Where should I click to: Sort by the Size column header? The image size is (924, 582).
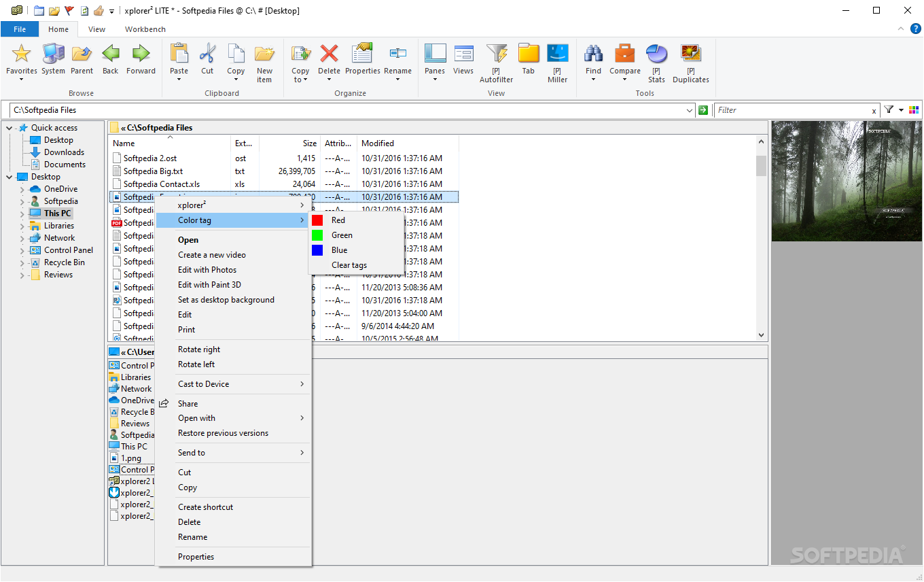pyautogui.click(x=290, y=143)
